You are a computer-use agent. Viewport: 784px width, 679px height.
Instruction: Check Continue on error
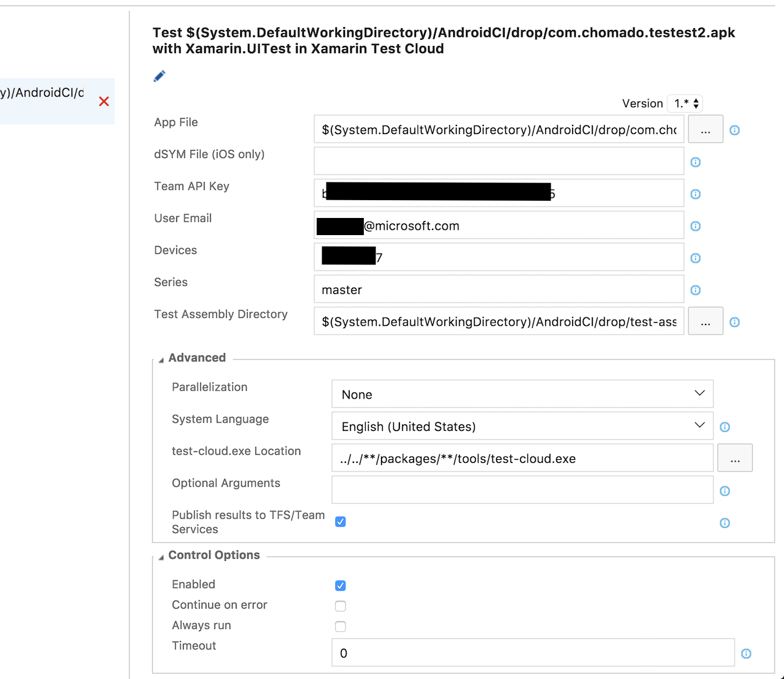[341, 606]
